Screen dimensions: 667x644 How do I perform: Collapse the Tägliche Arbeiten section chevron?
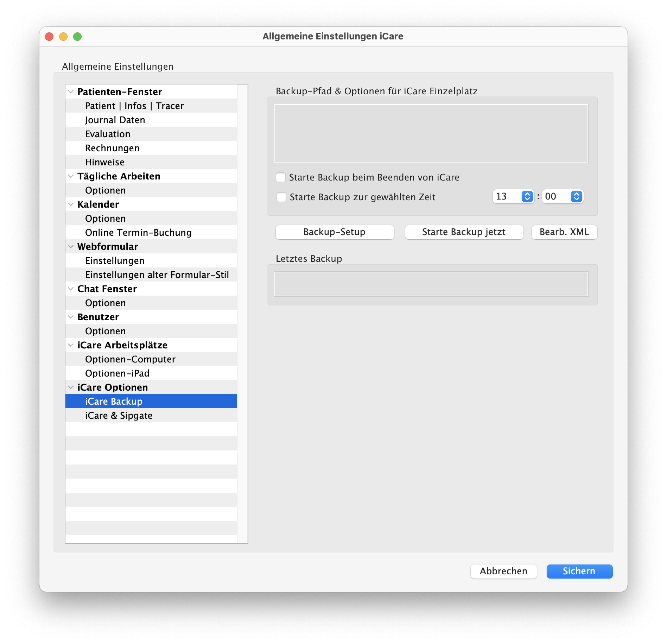pos(71,176)
